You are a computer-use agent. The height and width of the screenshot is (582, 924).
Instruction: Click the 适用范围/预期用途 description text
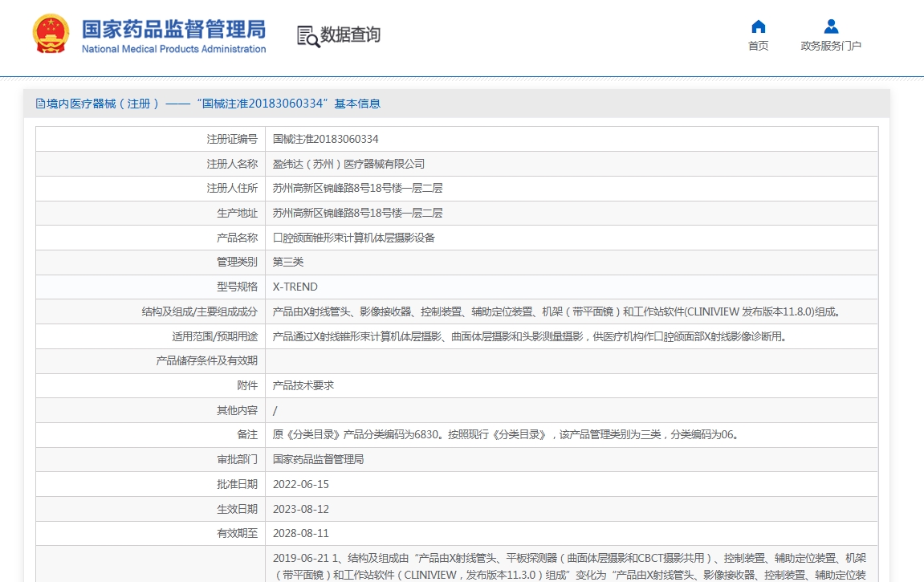tap(529, 336)
